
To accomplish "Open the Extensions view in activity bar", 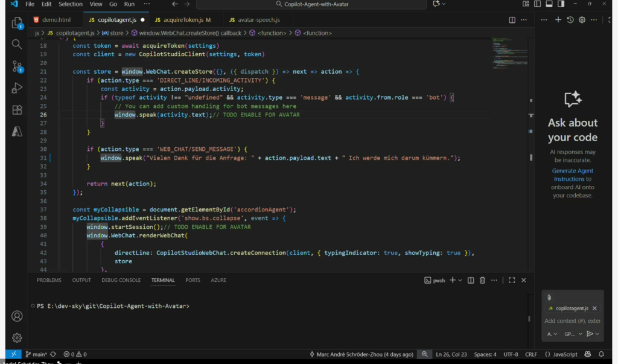I will click(17, 110).
